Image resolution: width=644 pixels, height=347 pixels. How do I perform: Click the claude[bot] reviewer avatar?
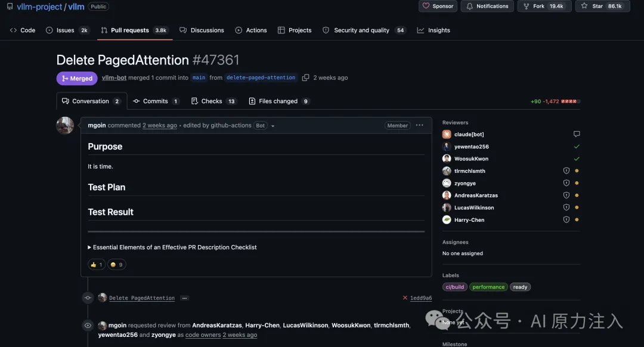(x=447, y=134)
